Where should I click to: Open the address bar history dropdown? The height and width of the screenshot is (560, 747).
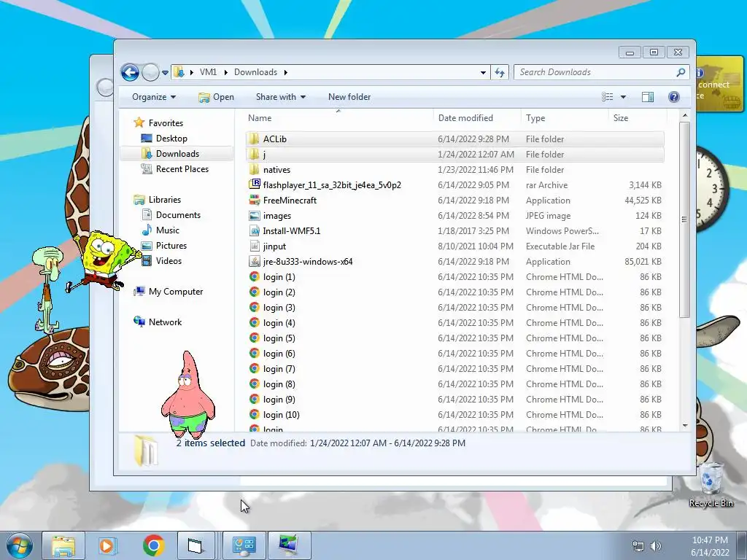click(x=483, y=72)
